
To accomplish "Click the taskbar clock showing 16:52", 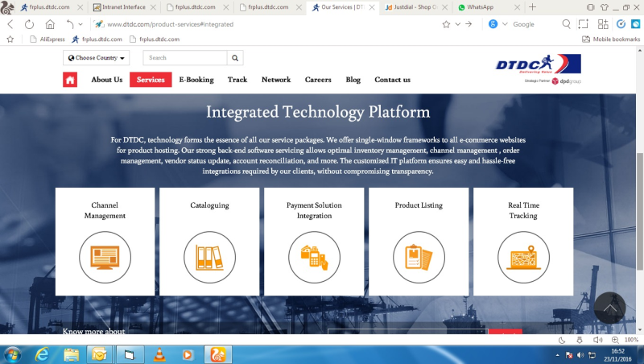I will click(x=617, y=355).
